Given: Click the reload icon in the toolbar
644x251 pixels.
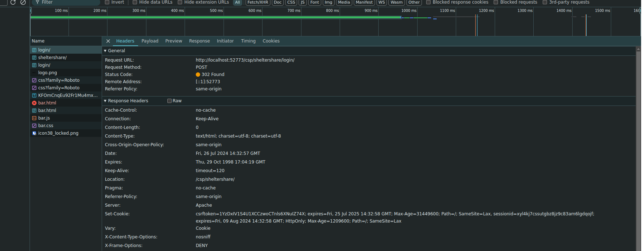Looking at the screenshot, I should [13, 2].
